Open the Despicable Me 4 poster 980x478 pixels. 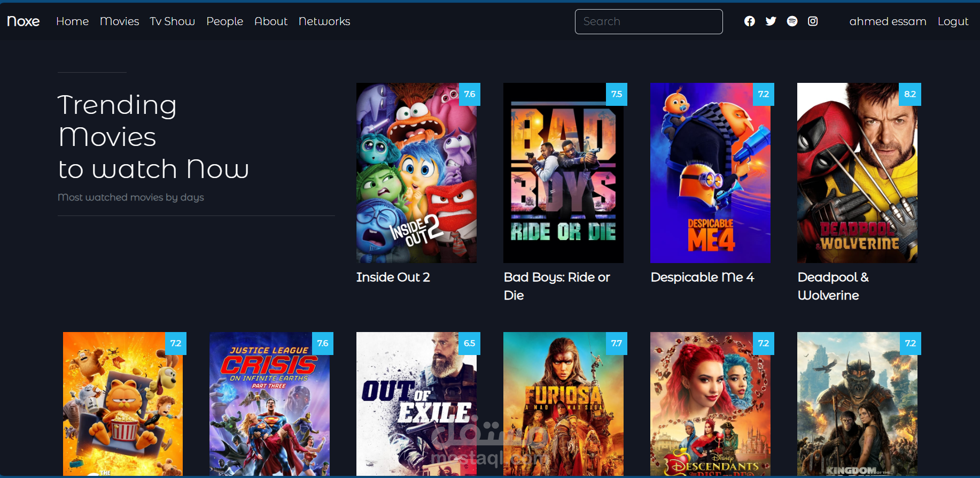[710, 173]
